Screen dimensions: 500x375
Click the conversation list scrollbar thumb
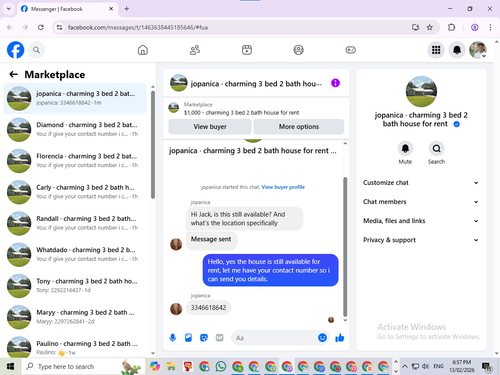[153, 145]
